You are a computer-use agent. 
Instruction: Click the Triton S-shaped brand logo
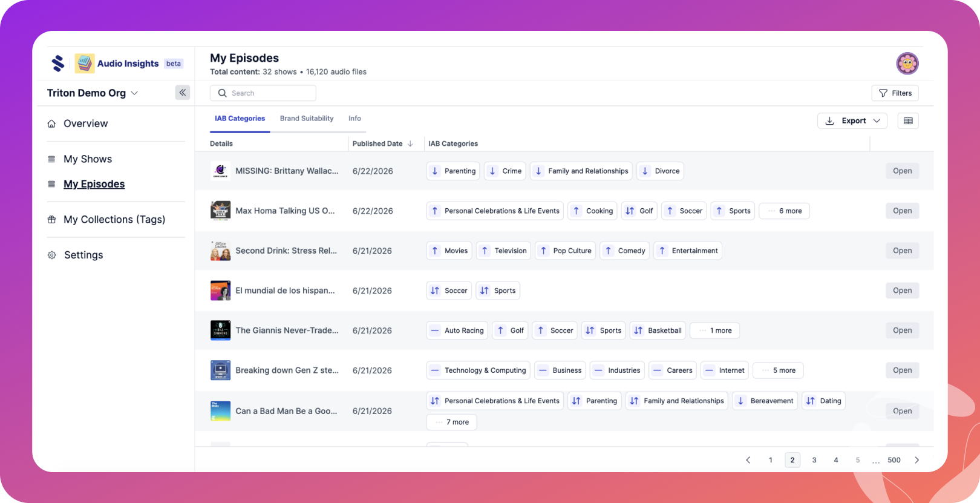click(x=58, y=63)
